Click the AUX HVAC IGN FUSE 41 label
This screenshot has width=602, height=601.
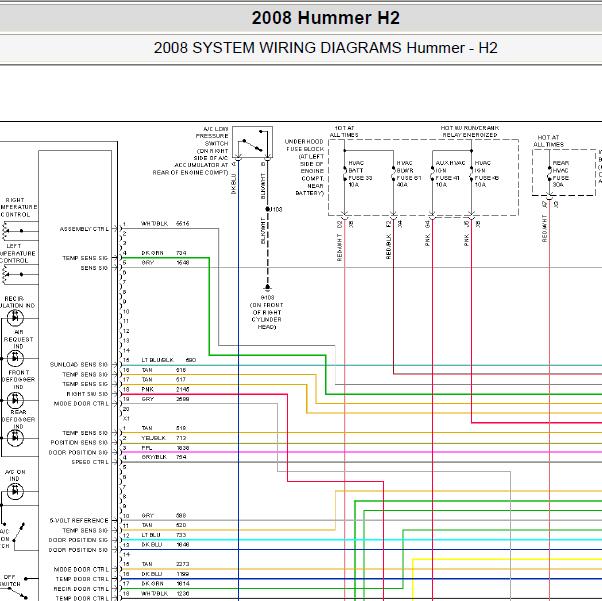449,174
